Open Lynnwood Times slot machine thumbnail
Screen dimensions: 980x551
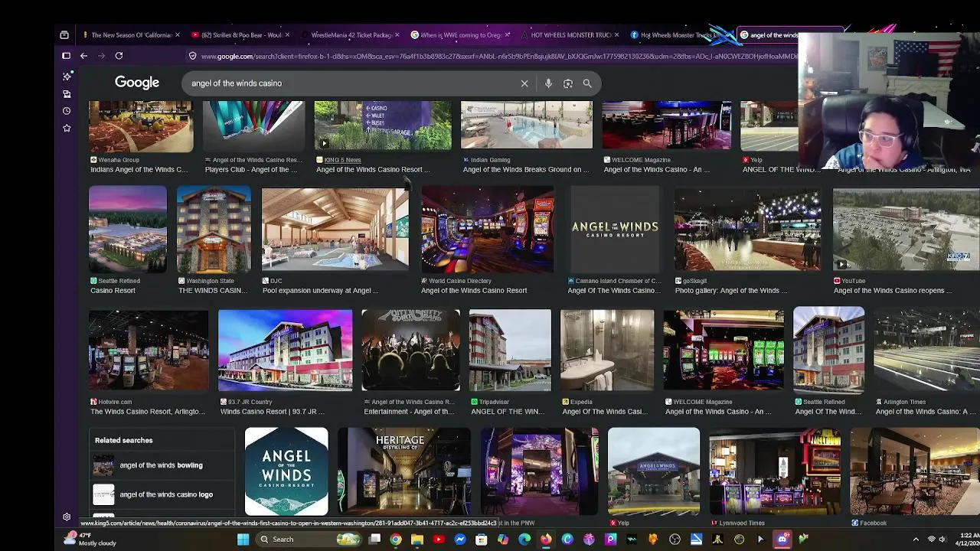point(775,471)
